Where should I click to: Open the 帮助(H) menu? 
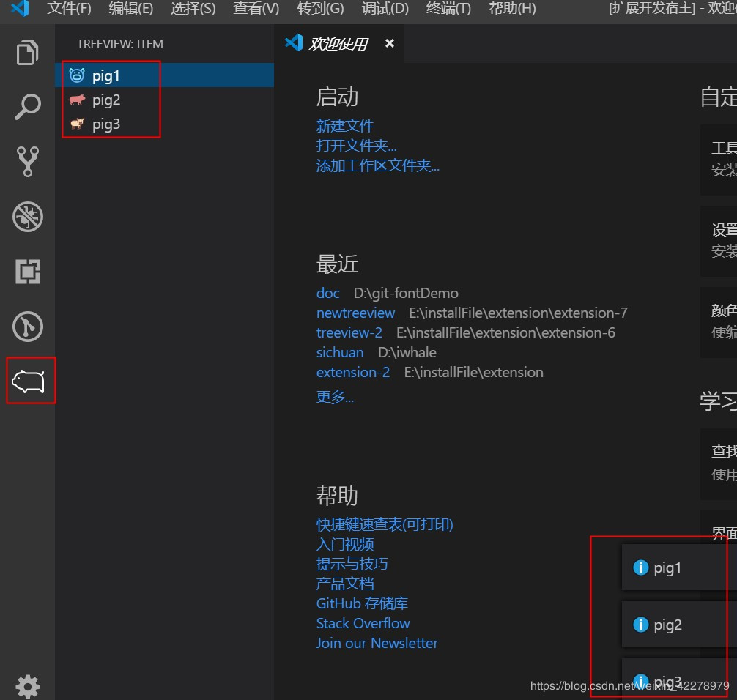[512, 9]
